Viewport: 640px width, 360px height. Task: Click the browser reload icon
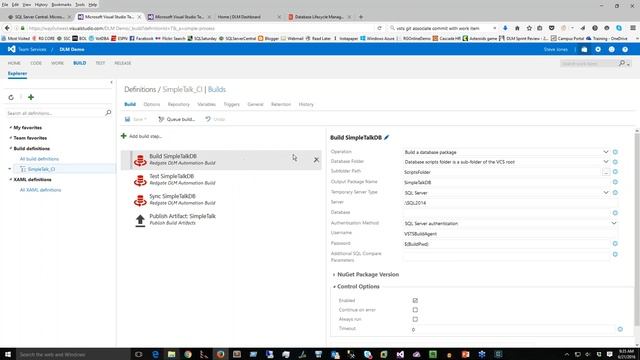[380, 28]
